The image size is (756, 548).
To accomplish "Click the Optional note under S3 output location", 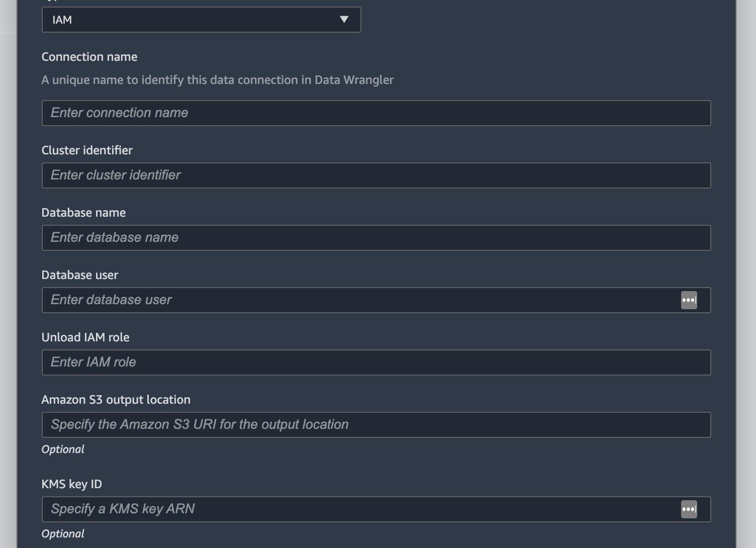I will pyautogui.click(x=63, y=449).
